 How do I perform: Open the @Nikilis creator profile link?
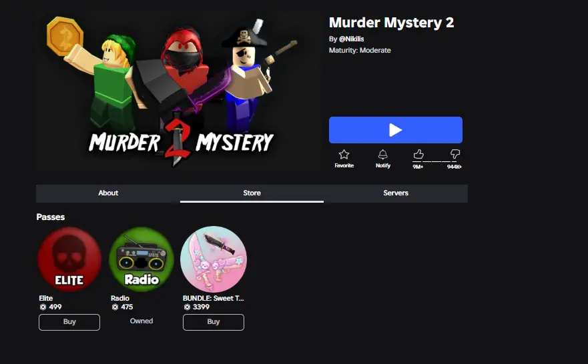coord(351,39)
